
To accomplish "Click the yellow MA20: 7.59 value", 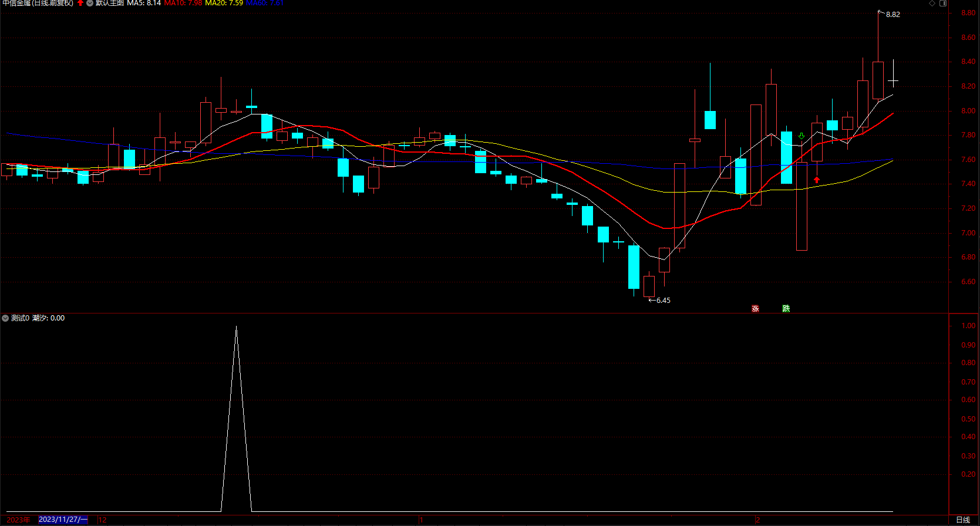I will 224,3.
